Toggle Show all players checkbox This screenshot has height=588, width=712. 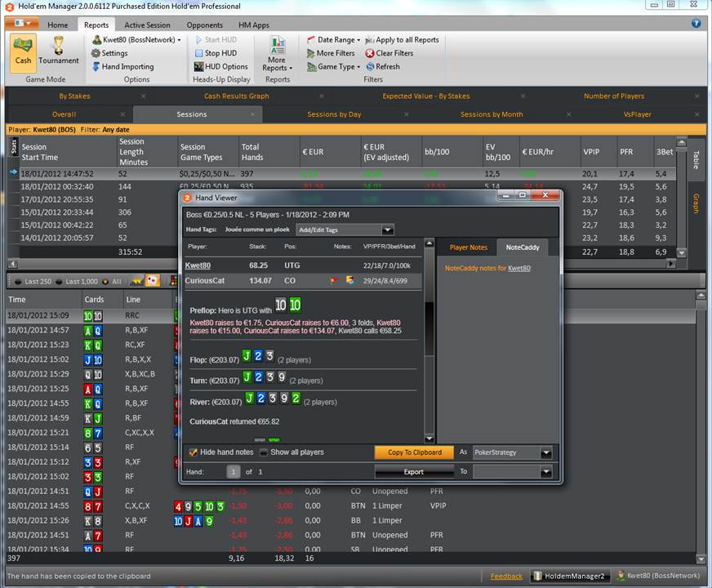coord(264,452)
